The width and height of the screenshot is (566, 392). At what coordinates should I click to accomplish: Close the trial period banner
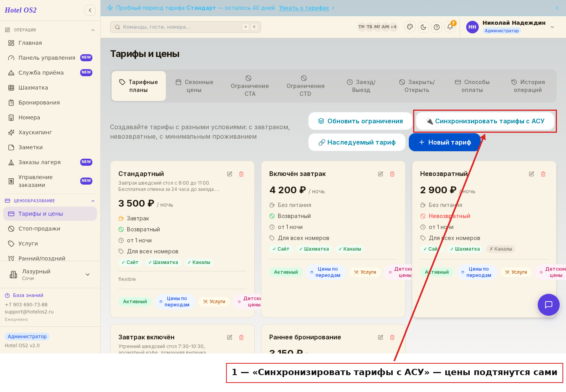pos(557,8)
